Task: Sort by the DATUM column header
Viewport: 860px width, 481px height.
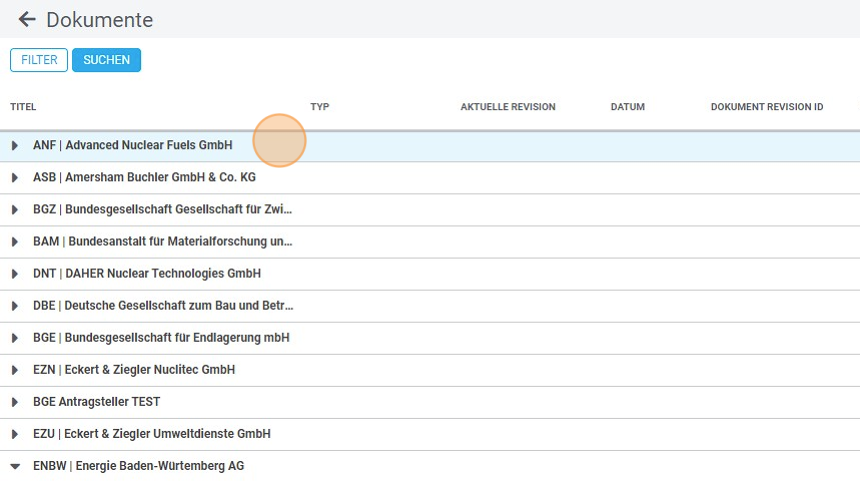Action: [x=627, y=106]
